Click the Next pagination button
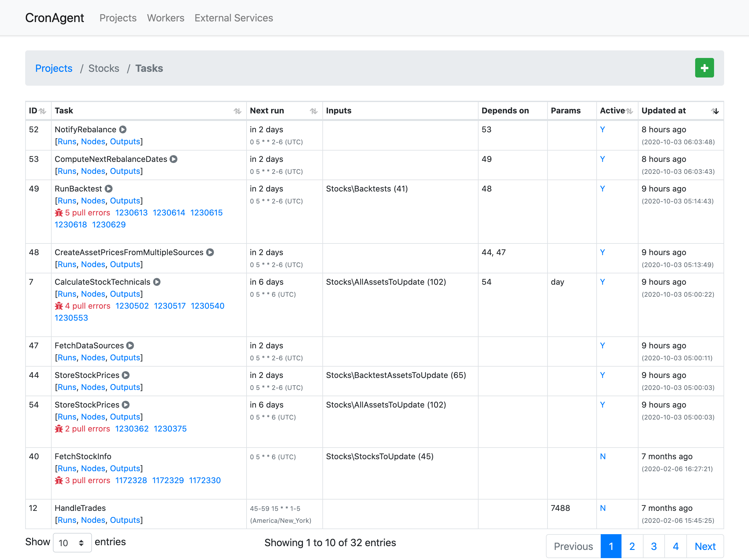The height and width of the screenshot is (560, 749). point(705,546)
